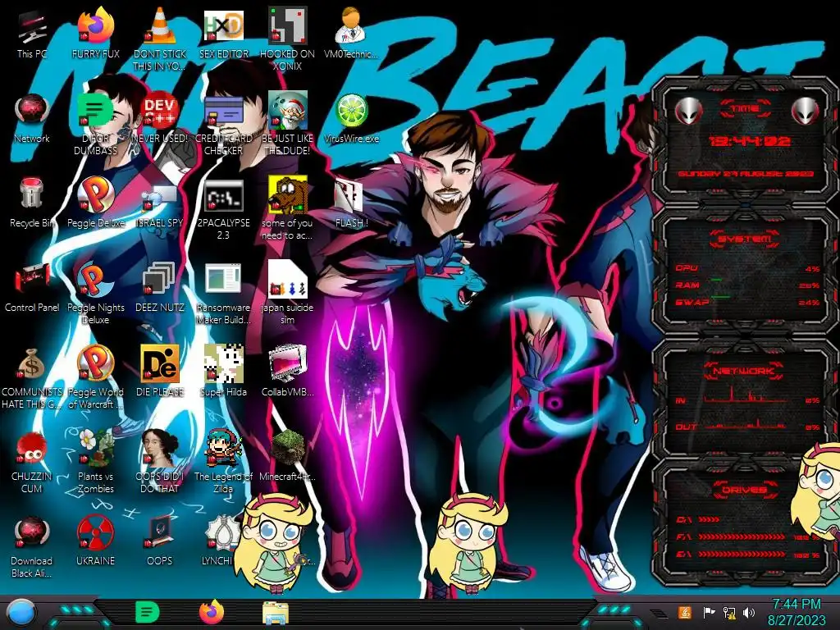Click the Start orb button
Image resolution: width=840 pixels, height=630 pixels.
click(x=21, y=612)
